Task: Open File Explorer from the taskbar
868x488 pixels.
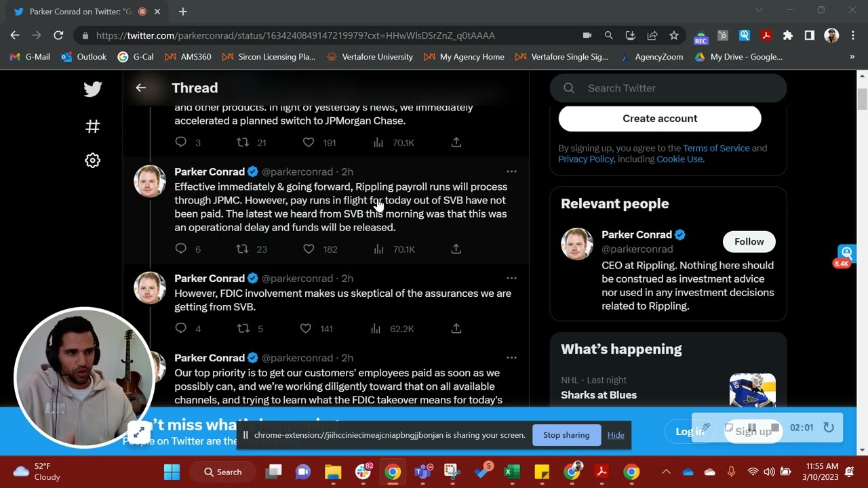Action: (x=333, y=472)
